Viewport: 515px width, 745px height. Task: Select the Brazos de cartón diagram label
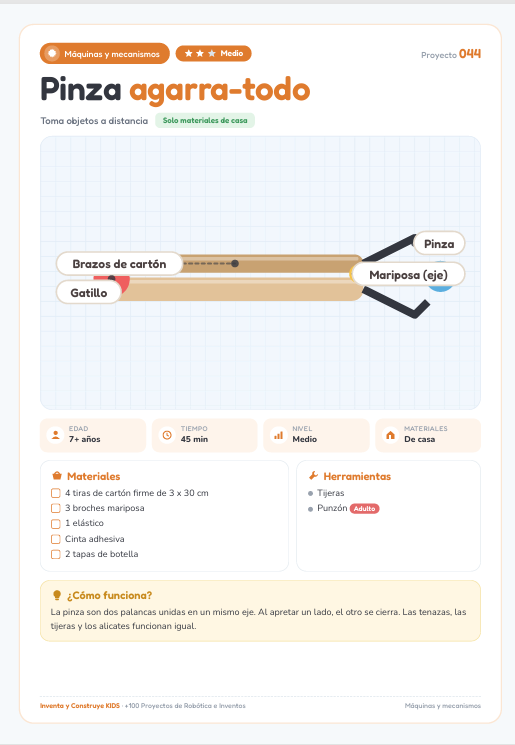click(119, 264)
